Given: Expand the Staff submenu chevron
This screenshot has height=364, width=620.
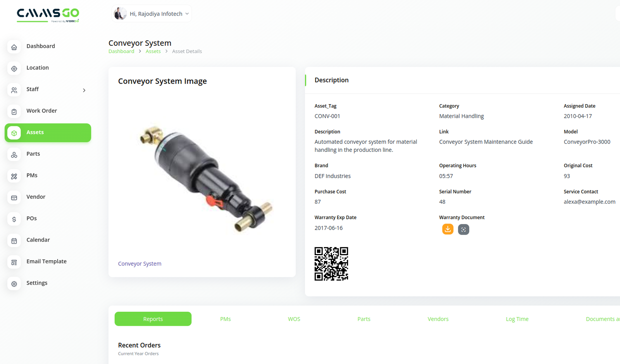Looking at the screenshot, I should tap(84, 90).
